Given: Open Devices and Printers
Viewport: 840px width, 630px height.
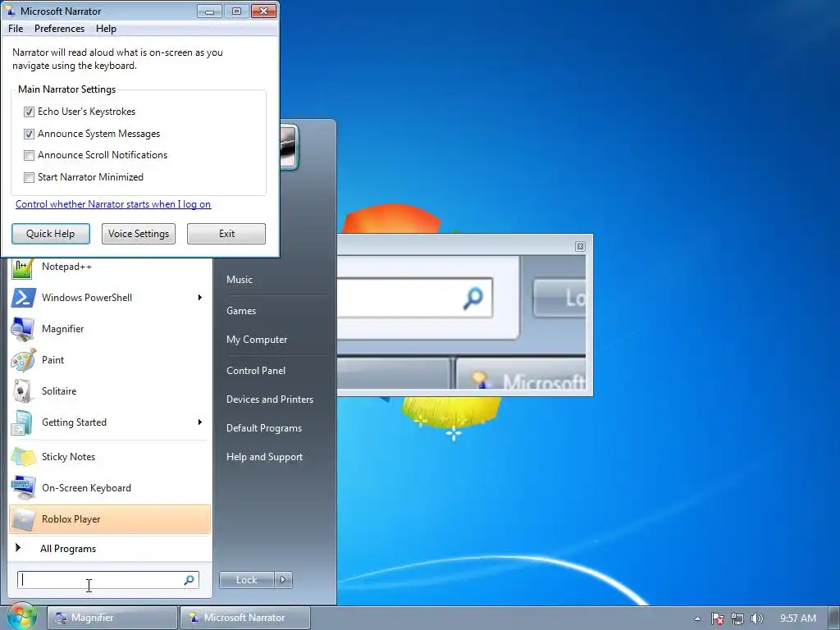Looking at the screenshot, I should click(269, 399).
